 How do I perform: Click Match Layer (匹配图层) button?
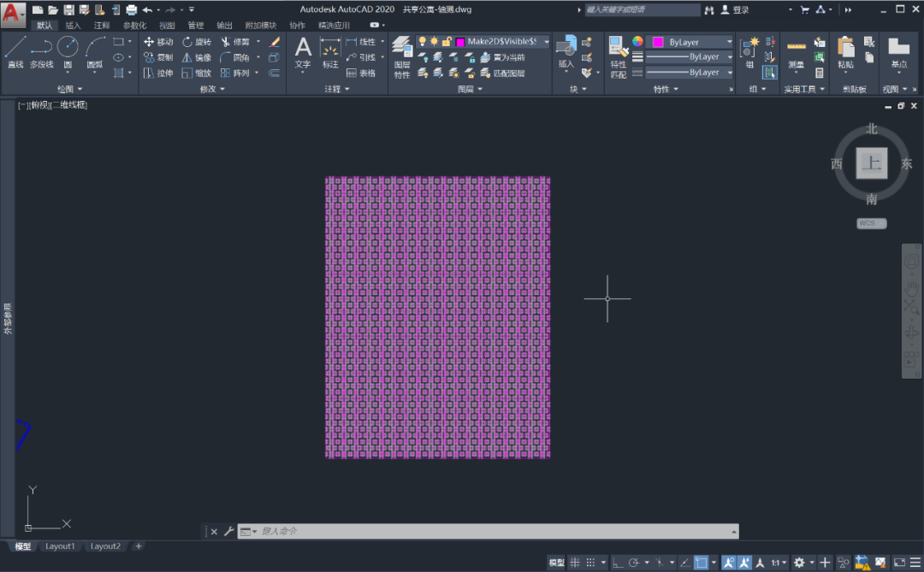coord(503,73)
